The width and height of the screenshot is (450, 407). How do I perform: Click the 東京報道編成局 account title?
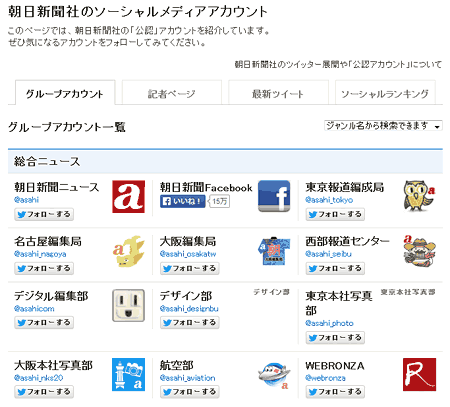pyautogui.click(x=345, y=187)
